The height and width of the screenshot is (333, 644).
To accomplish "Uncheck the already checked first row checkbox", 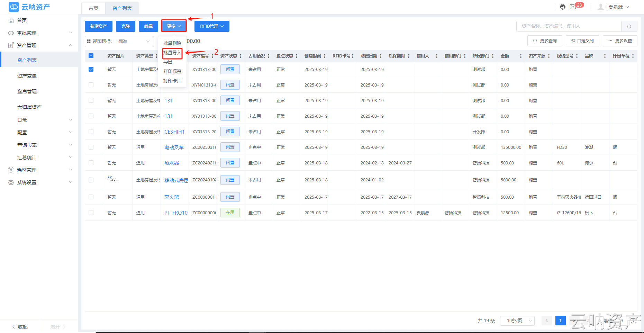I will coord(91,69).
